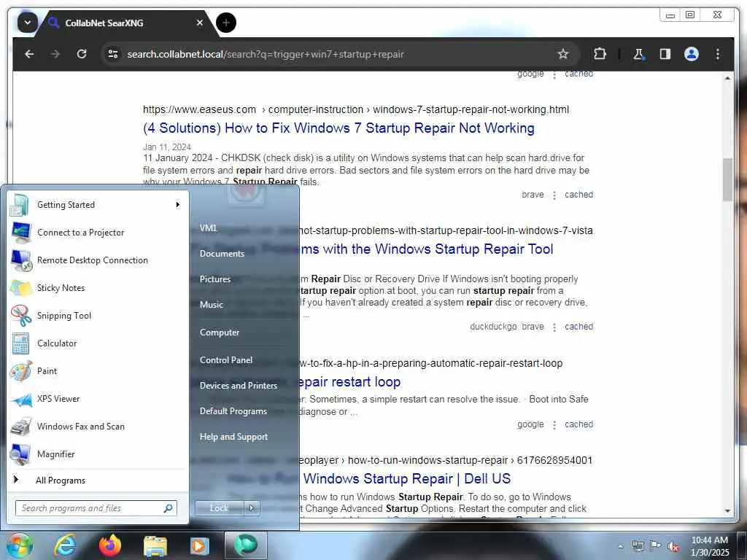Launch the Magnifier icon
The height and width of the screenshot is (560, 747).
click(x=20, y=454)
